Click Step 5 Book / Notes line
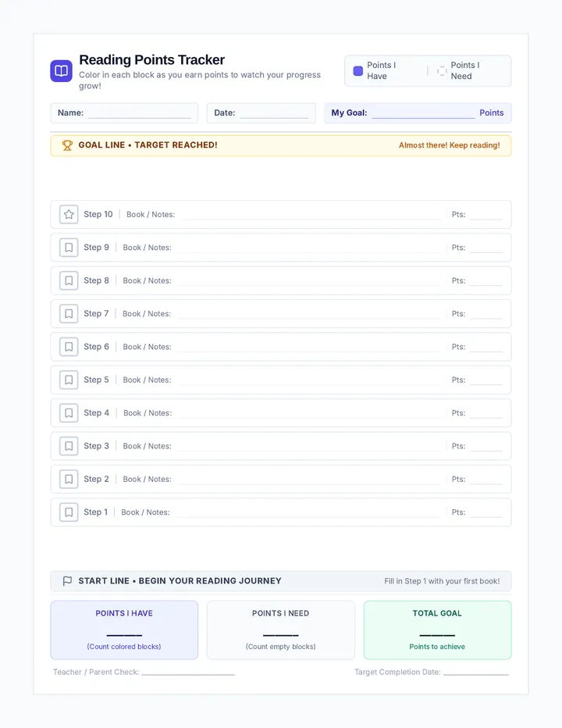This screenshot has width=562, height=728. (x=308, y=380)
